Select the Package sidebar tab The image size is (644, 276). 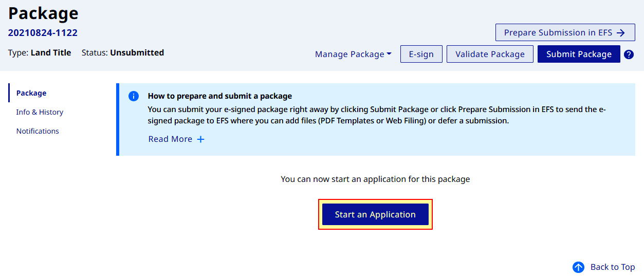point(31,93)
